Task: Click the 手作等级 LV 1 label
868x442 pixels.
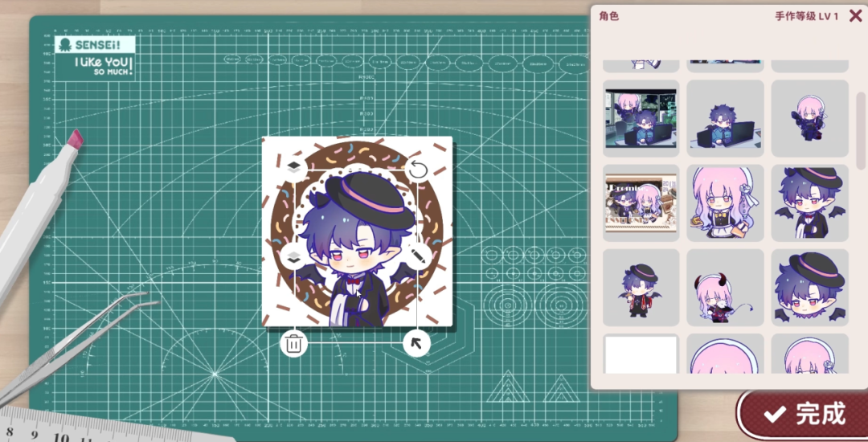Action: [x=807, y=16]
